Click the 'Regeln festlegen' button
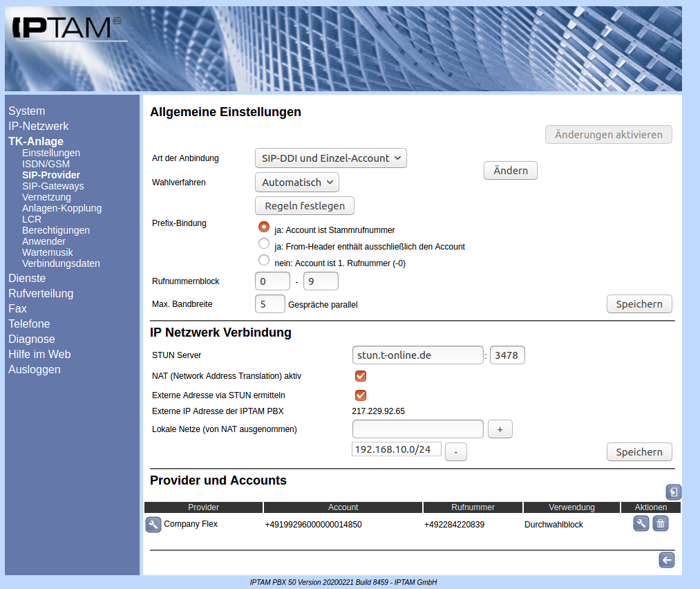700x589 pixels. [x=304, y=206]
